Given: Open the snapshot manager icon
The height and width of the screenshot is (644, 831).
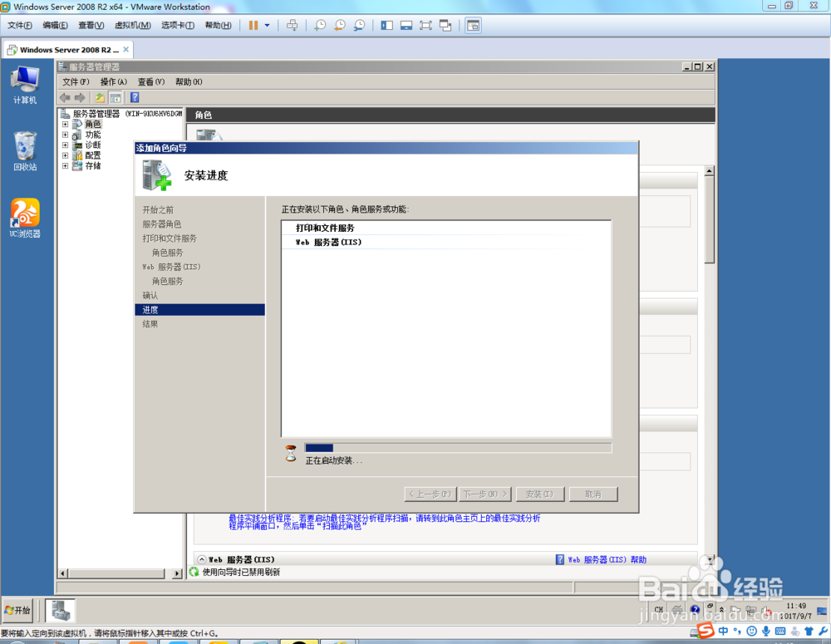Looking at the screenshot, I should click(359, 26).
